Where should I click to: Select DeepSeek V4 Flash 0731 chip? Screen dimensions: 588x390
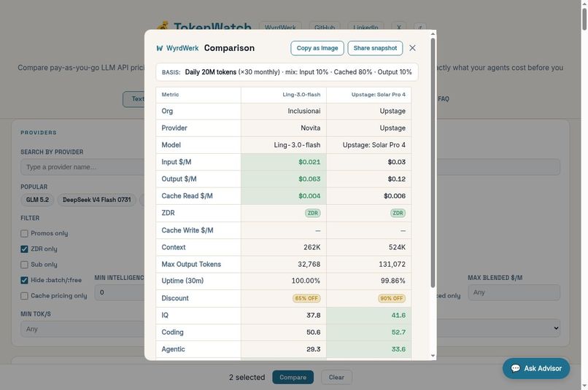(x=97, y=200)
